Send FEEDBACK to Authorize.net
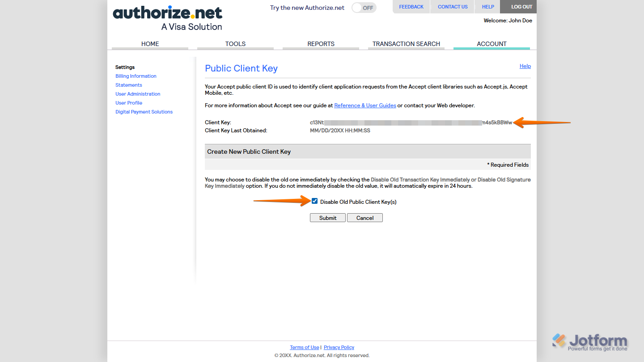This screenshot has height=362, width=644. 411,7
